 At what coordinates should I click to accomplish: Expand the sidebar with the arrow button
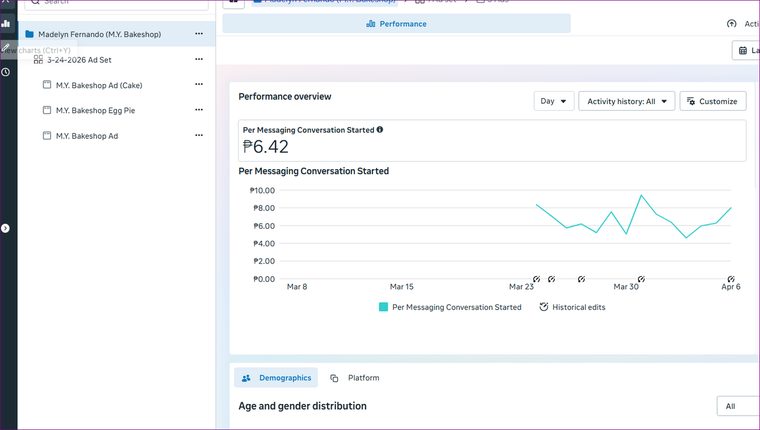pos(5,228)
